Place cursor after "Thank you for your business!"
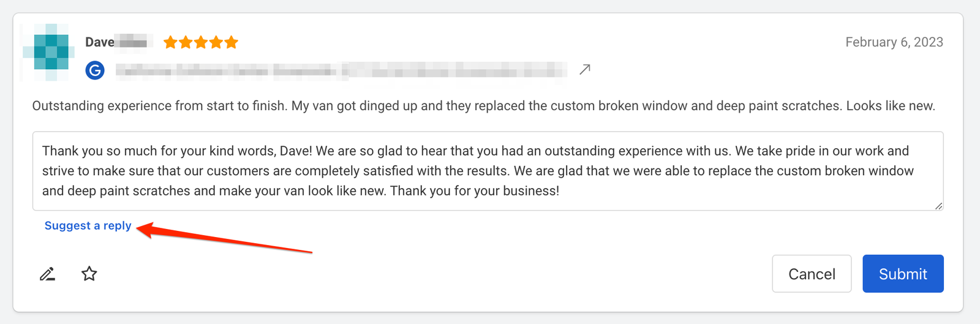 pyautogui.click(x=560, y=191)
